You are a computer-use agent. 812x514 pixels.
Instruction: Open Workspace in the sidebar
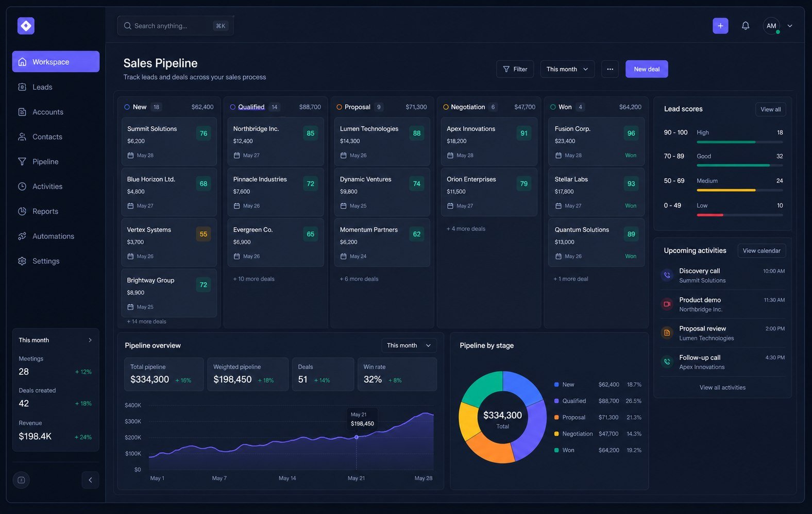click(56, 61)
